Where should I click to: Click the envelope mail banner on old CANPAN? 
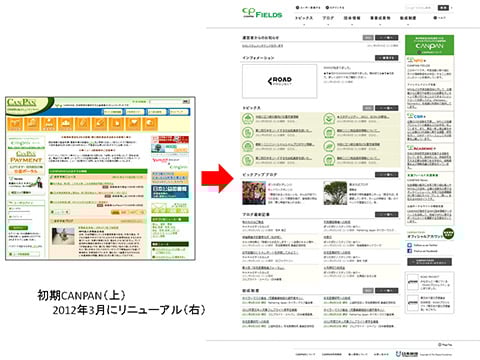[x=170, y=208]
